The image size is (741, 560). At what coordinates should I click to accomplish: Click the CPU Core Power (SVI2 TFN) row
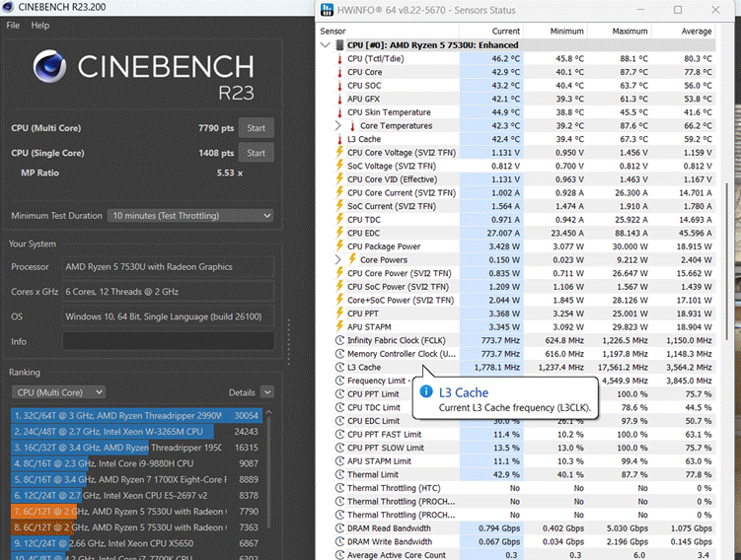525,273
